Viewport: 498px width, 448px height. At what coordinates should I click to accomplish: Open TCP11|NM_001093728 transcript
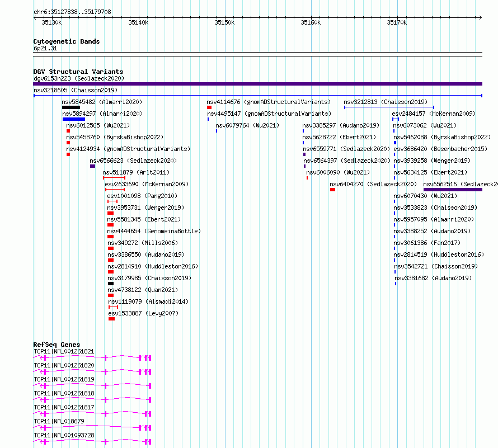pyautogui.click(x=64, y=435)
